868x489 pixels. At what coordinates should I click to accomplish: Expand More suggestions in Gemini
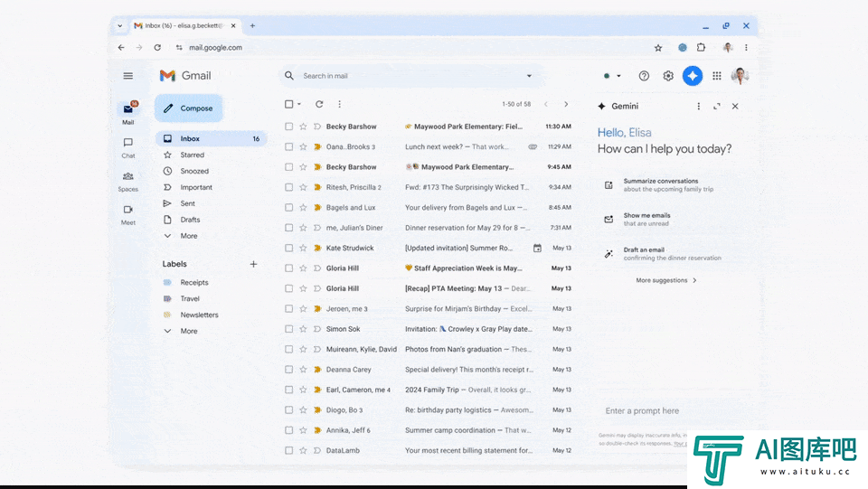[x=666, y=280]
